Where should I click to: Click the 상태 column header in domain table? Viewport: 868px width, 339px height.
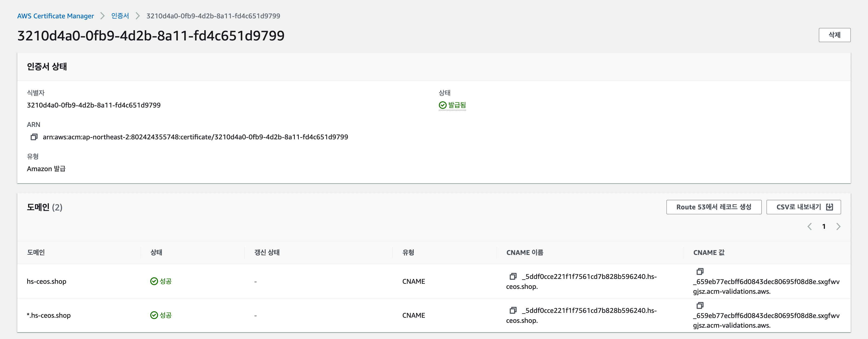pos(156,252)
